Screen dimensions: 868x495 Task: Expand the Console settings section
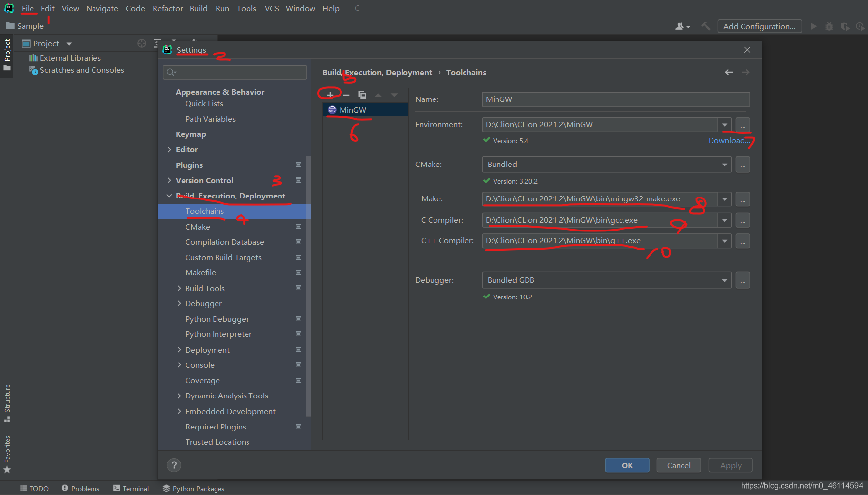179,365
